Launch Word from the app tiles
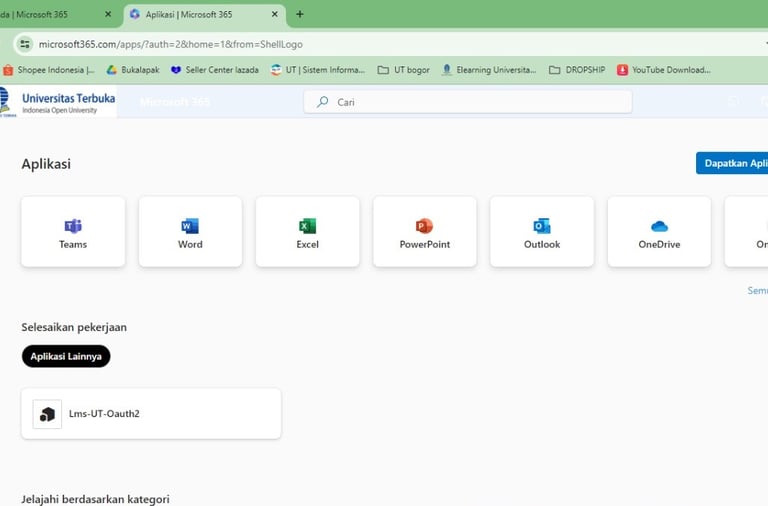768x506 pixels. 190,232
